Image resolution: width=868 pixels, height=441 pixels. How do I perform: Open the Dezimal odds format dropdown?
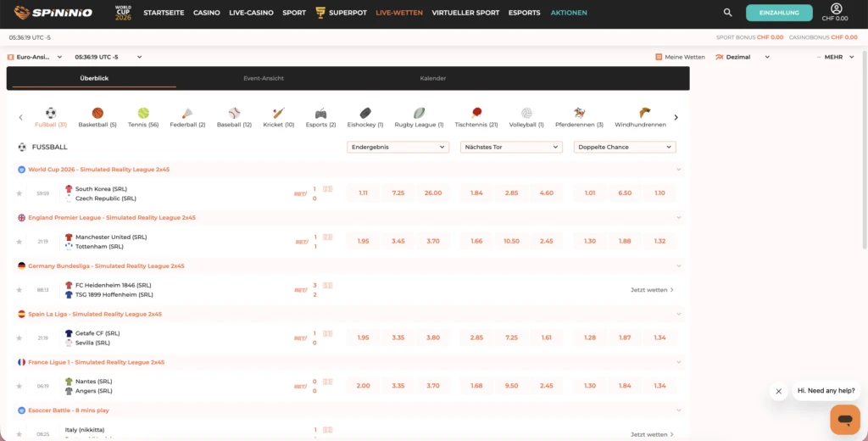[743, 57]
